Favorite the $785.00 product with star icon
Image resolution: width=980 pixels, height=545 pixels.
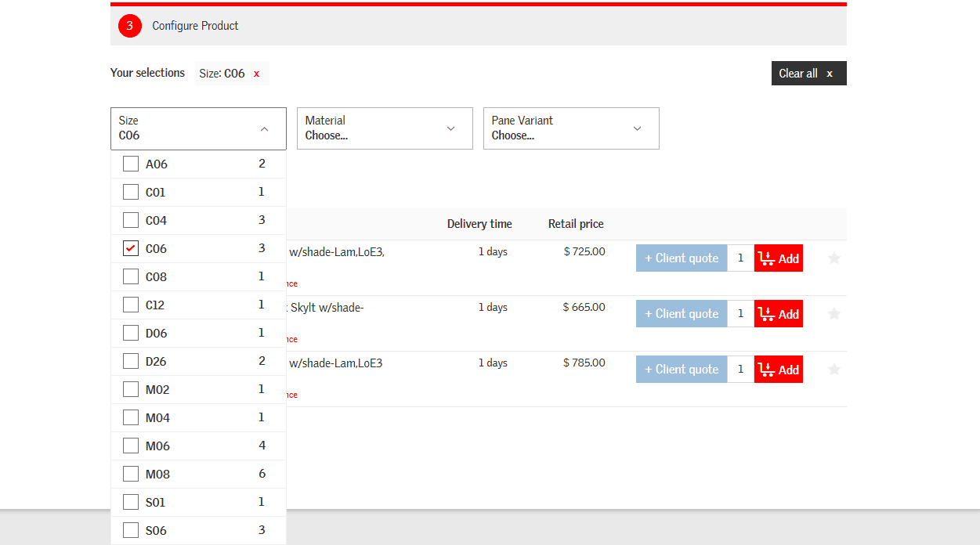834,369
